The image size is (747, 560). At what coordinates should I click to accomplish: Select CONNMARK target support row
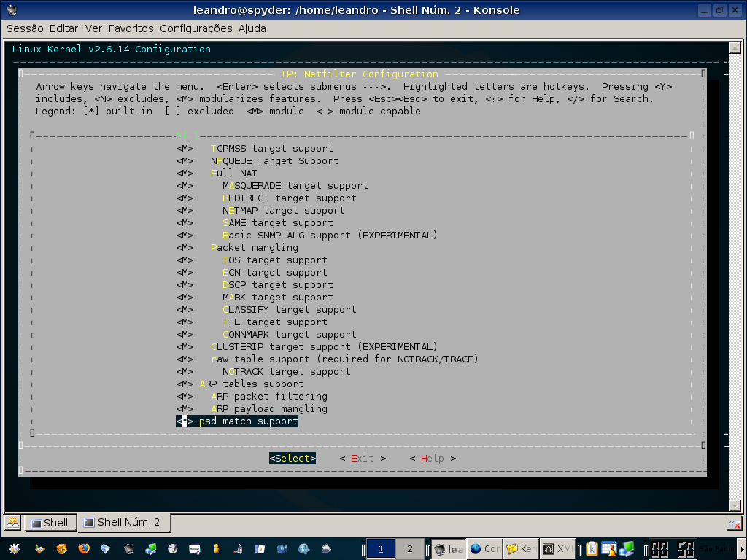tap(266, 334)
